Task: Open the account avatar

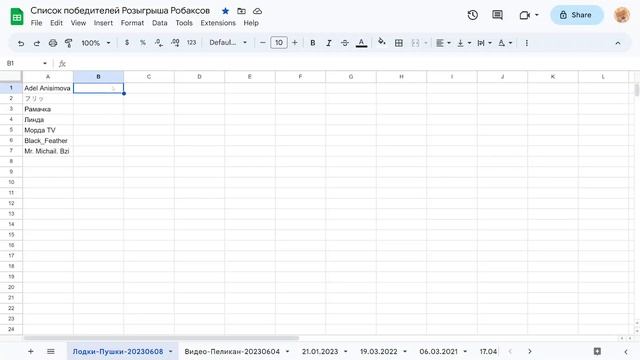Action: click(622, 15)
